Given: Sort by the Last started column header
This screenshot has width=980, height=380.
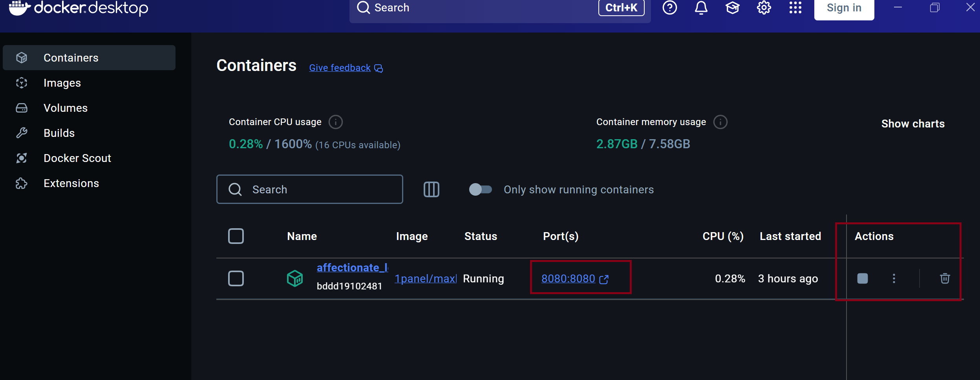Looking at the screenshot, I should pyautogui.click(x=790, y=236).
